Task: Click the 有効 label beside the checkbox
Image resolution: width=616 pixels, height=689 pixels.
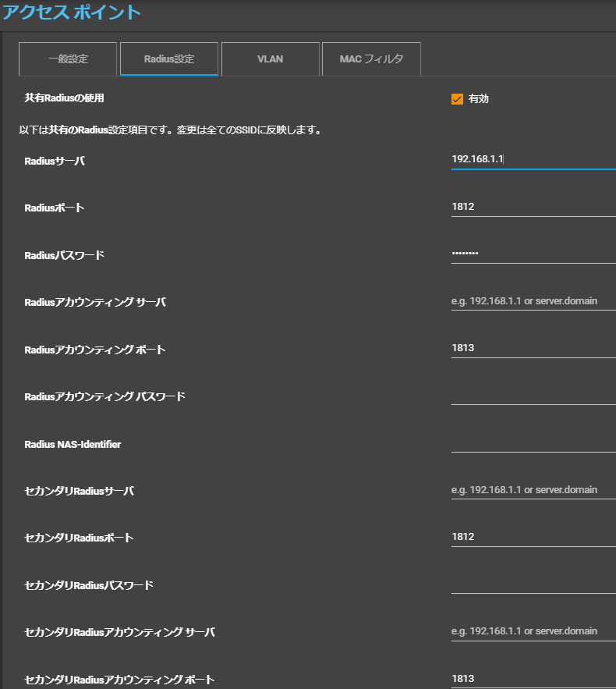Action: coord(479,99)
